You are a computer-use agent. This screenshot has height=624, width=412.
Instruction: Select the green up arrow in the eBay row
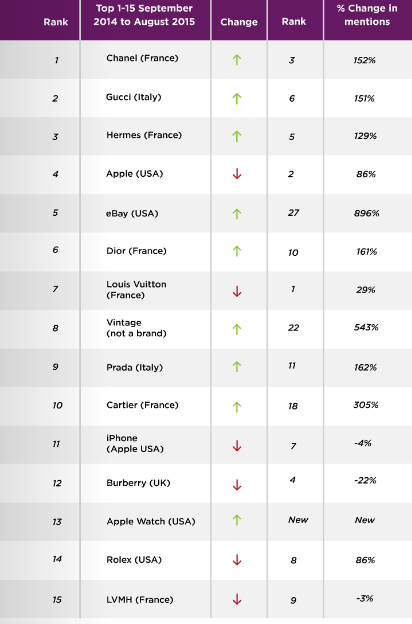pos(237,214)
